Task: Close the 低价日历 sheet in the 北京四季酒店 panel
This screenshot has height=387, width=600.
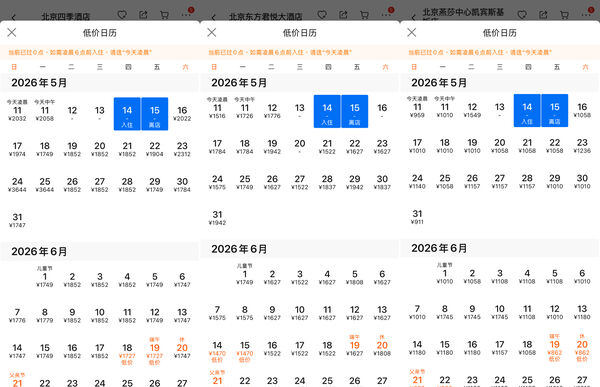Action: point(12,33)
